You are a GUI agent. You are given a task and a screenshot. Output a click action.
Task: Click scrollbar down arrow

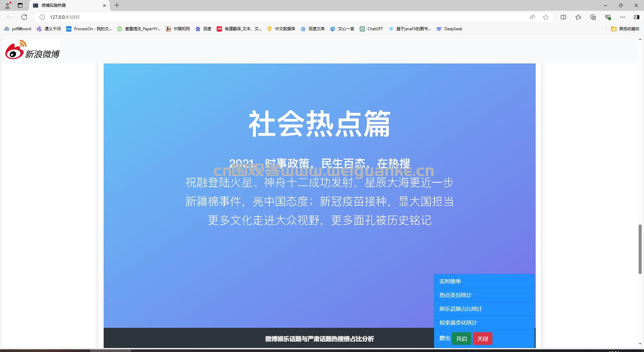point(640,344)
